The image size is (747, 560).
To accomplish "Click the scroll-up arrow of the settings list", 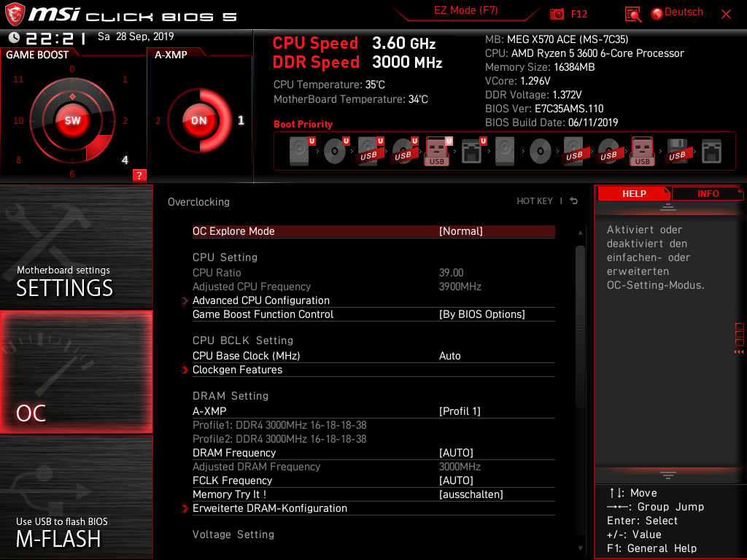I will 580,233.
